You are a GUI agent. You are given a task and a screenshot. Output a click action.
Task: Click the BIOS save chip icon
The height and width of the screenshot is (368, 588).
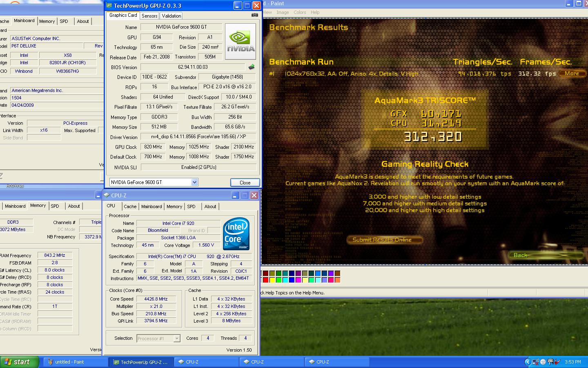(252, 67)
